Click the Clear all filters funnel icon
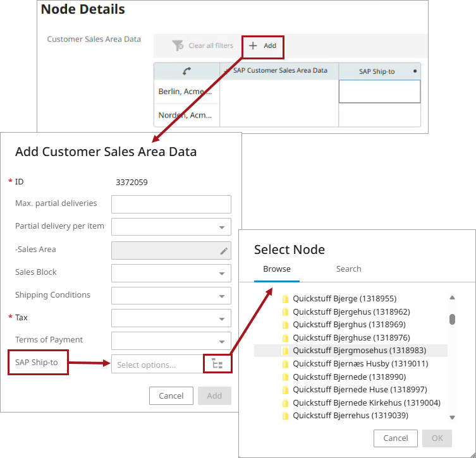This screenshot has height=458, width=476. (x=178, y=45)
